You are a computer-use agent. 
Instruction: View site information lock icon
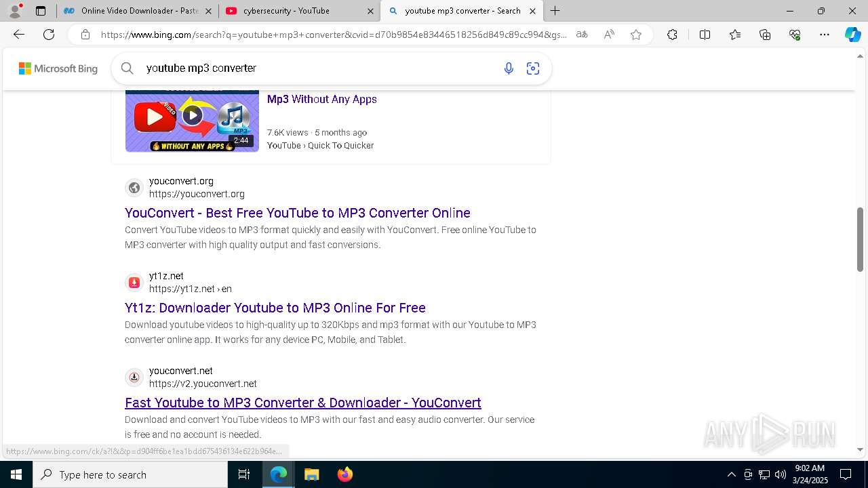point(85,35)
